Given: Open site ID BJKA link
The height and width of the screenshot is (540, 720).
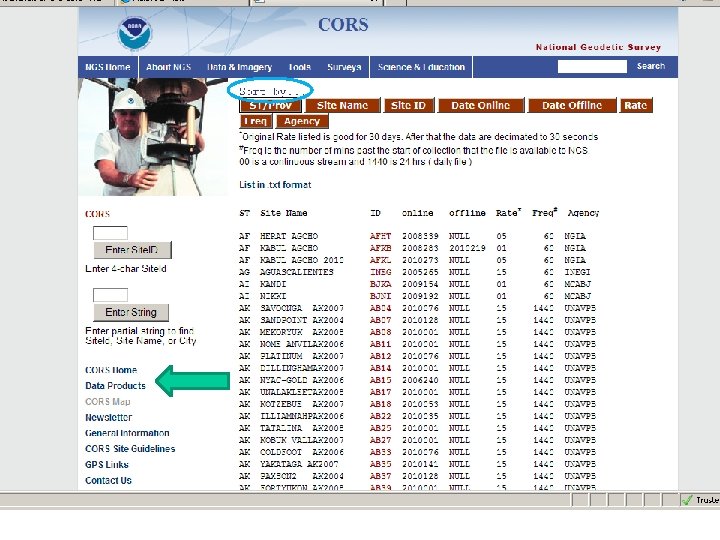Looking at the screenshot, I should [x=380, y=284].
